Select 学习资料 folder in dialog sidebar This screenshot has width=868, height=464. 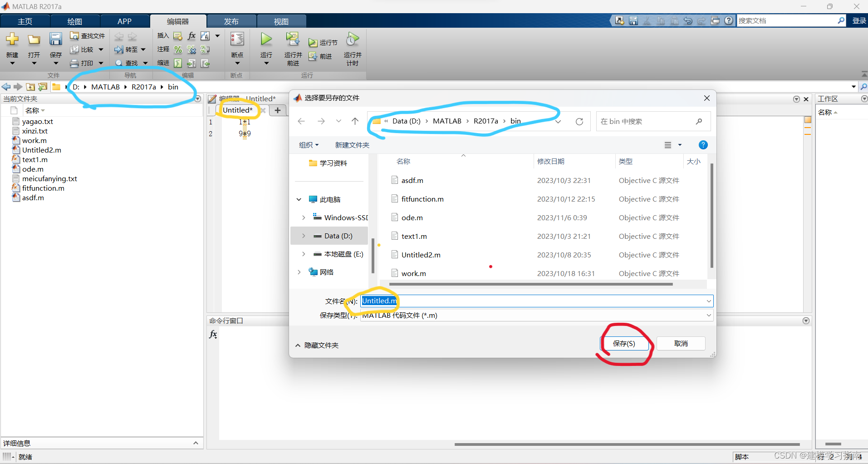[333, 163]
